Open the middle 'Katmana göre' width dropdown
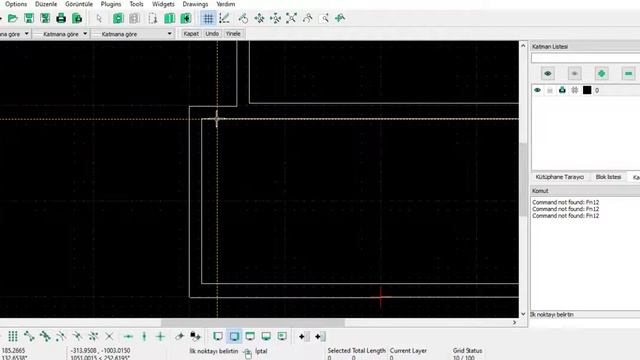Screen dimensions: 640x360 (61, 34)
